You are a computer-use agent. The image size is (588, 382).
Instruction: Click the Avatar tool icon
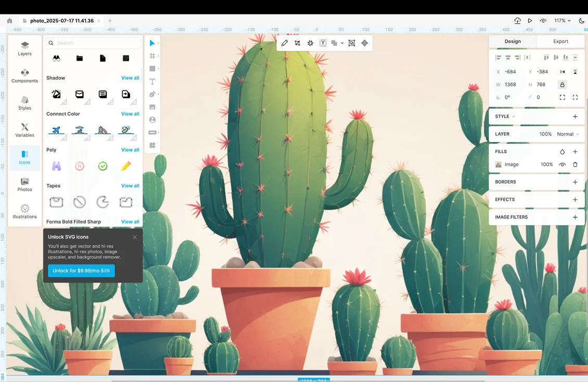(152, 120)
